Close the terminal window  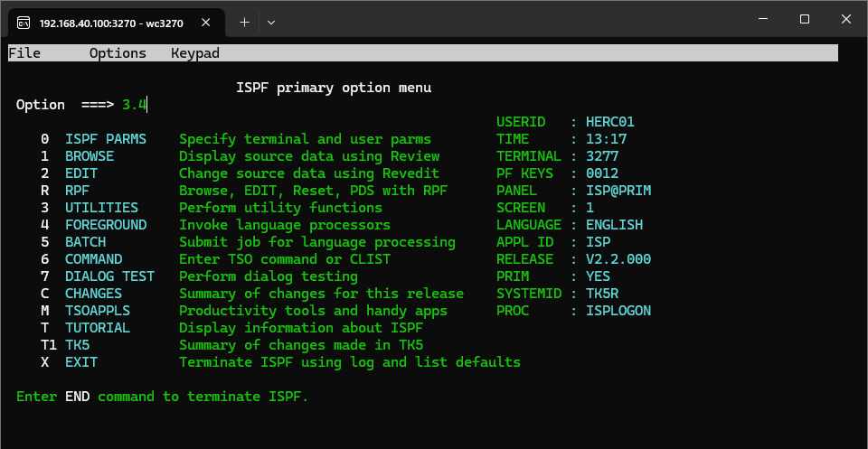pos(846,19)
